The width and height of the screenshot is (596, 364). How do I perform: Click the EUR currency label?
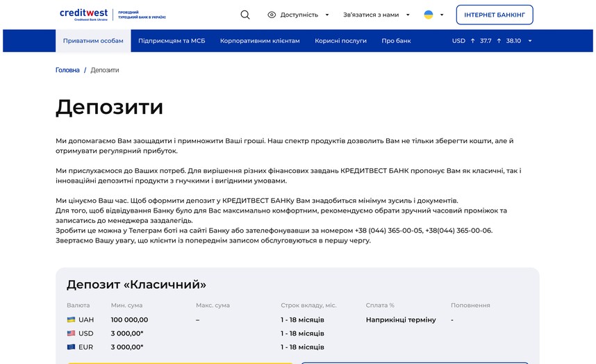[x=86, y=347]
